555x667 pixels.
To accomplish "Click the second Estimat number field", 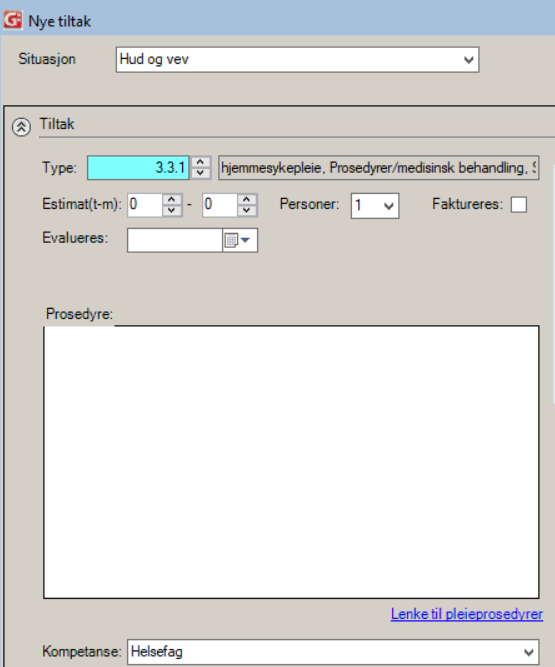I will 220,205.
